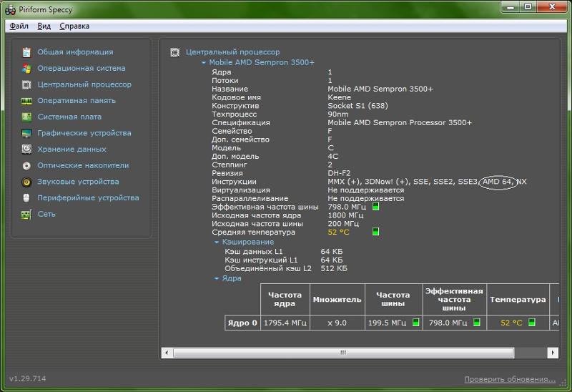The height and width of the screenshot is (392, 572).
Task: Click green indicator next to Эффективная частота шины 798.0 МГц
Action: click(x=376, y=207)
